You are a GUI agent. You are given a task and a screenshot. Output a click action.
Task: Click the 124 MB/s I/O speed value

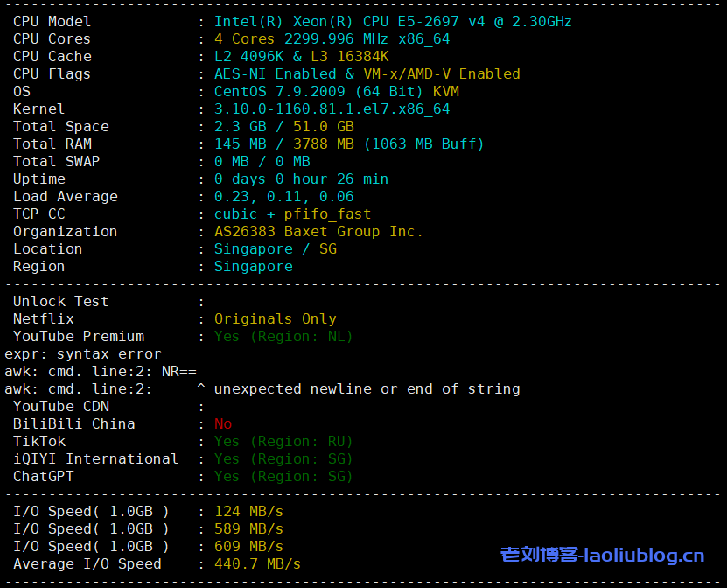tap(248, 511)
